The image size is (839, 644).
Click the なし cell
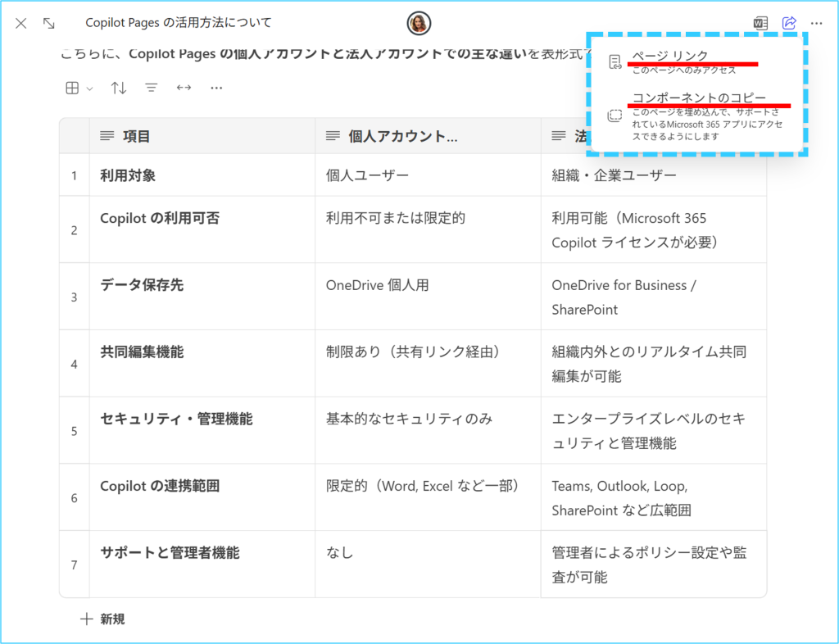coord(428,565)
